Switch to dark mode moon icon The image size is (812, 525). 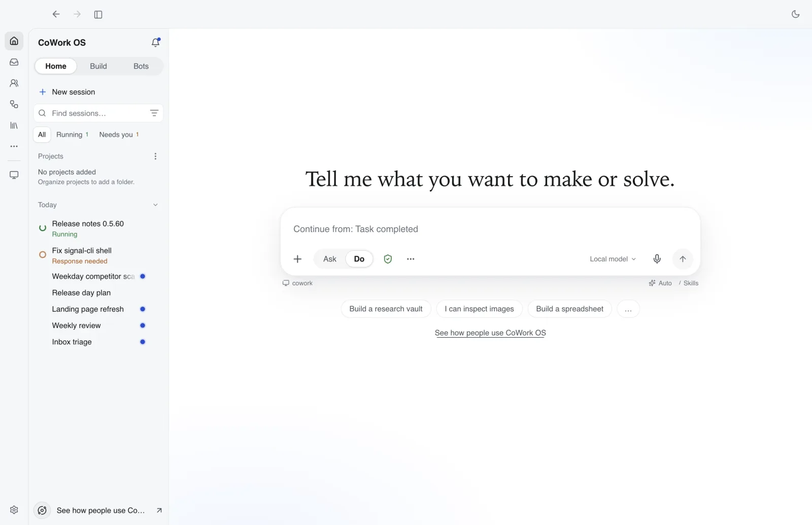tap(795, 14)
